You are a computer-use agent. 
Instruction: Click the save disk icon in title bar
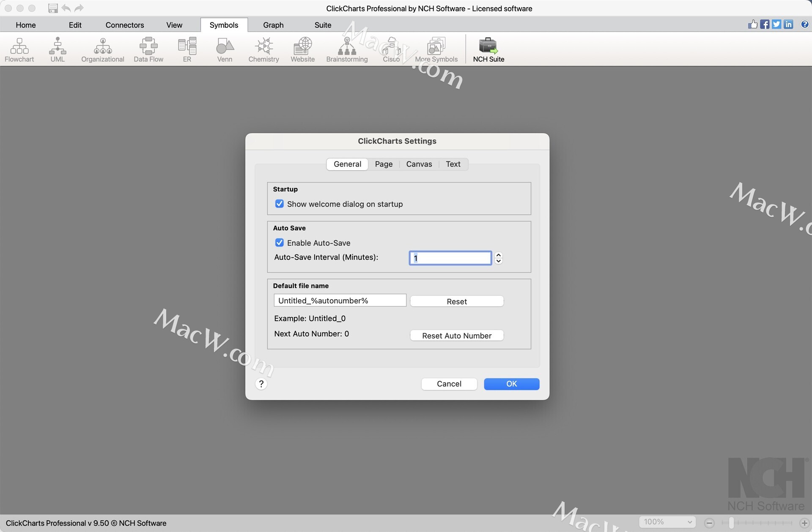(53, 8)
